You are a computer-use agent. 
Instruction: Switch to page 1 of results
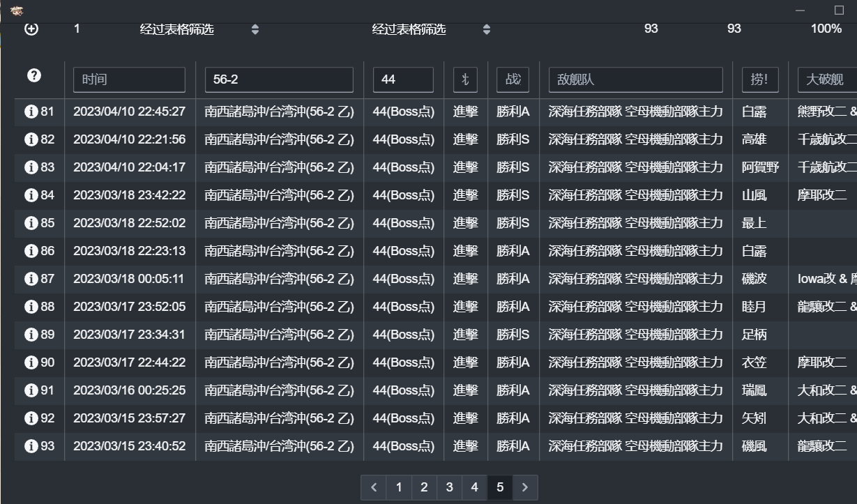coord(399,487)
